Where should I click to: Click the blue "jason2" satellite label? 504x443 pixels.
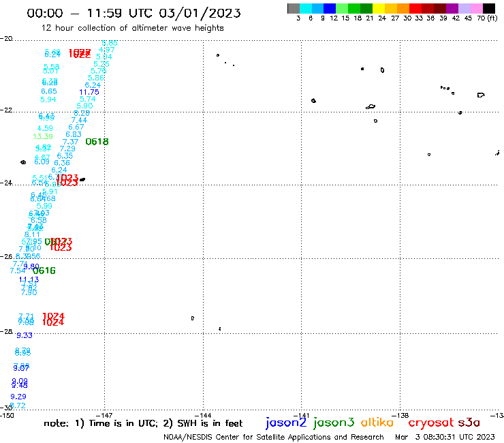click(x=286, y=423)
